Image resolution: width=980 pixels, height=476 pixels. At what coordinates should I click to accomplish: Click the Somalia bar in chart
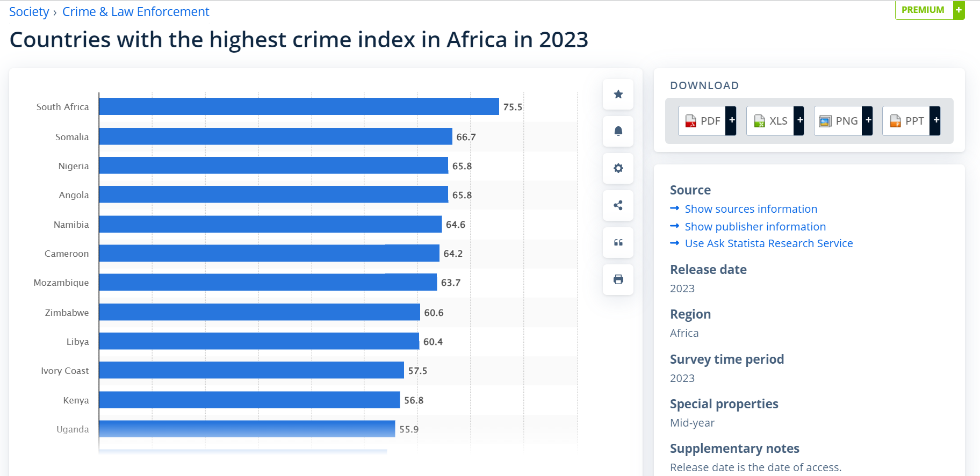pyautogui.click(x=275, y=136)
